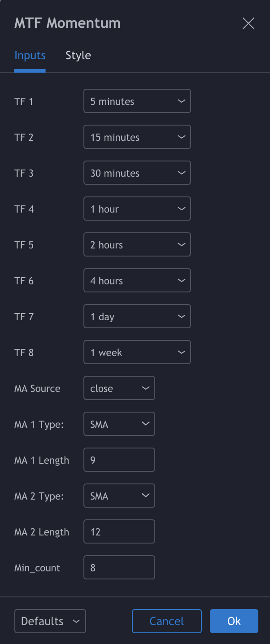
Task: Expand the TF 2 dropdown showing 15 minutes
Action: pos(137,137)
